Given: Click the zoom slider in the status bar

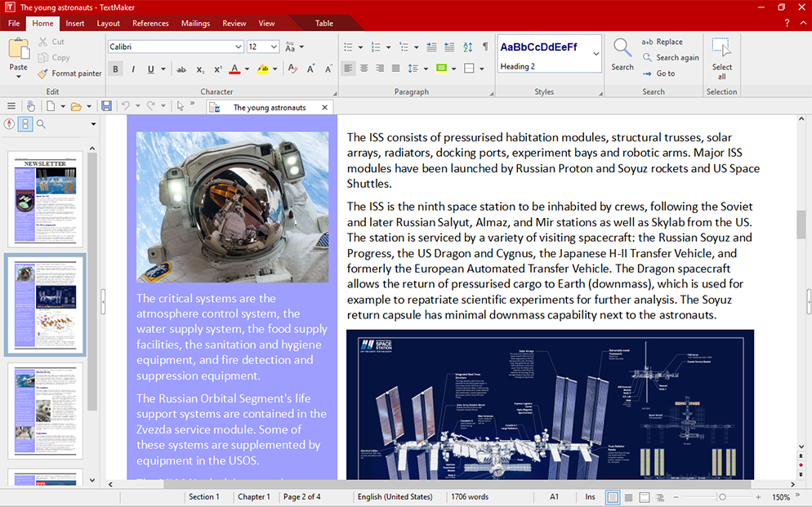Looking at the screenshot, I should point(722,497).
